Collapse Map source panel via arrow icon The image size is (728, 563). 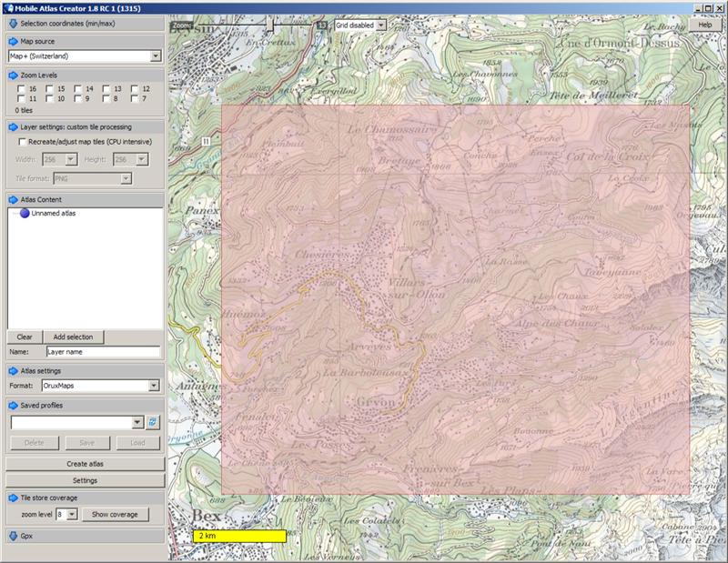[x=13, y=42]
